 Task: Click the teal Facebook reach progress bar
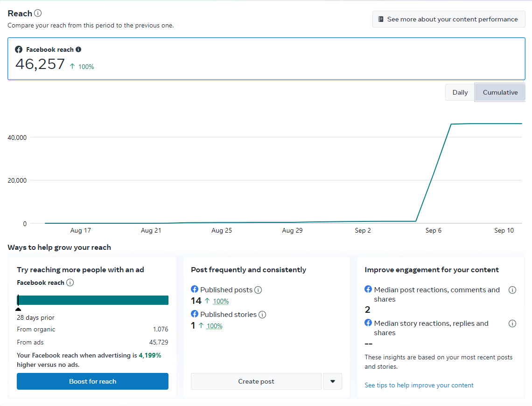pyautogui.click(x=93, y=300)
